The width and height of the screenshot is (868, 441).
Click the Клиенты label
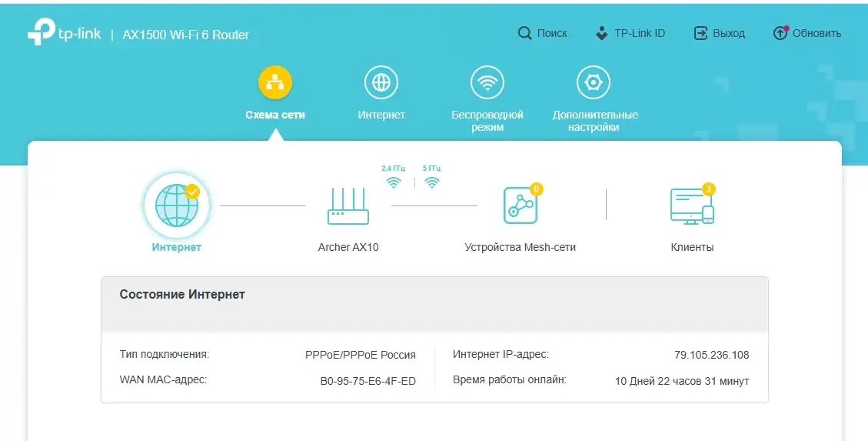click(692, 247)
